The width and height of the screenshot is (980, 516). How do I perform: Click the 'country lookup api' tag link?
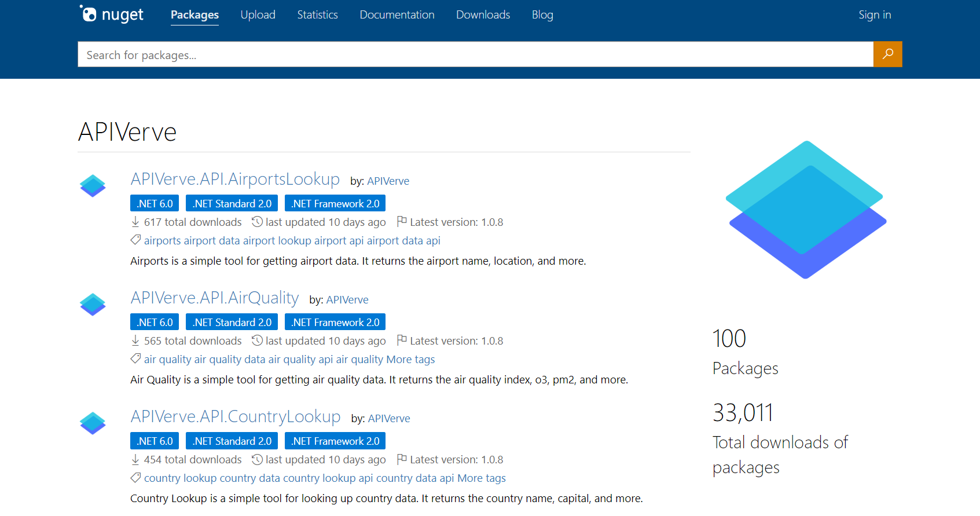coord(328,478)
